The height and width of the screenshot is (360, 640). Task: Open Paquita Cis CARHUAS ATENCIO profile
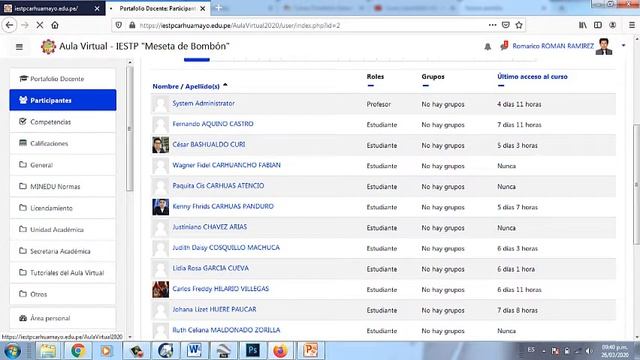[218, 186]
